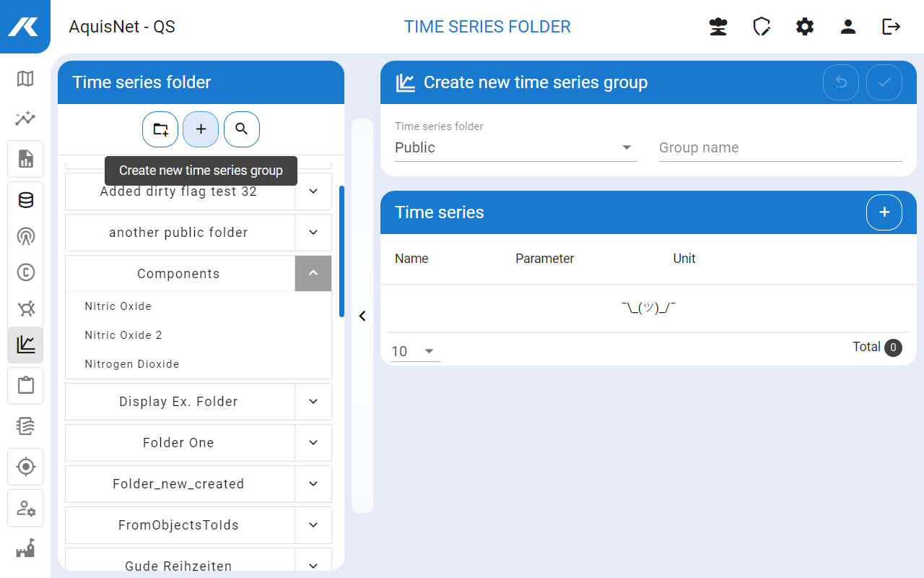Screen dimensions: 924x578
Task: Log out using the exit icon
Action: [892, 27]
